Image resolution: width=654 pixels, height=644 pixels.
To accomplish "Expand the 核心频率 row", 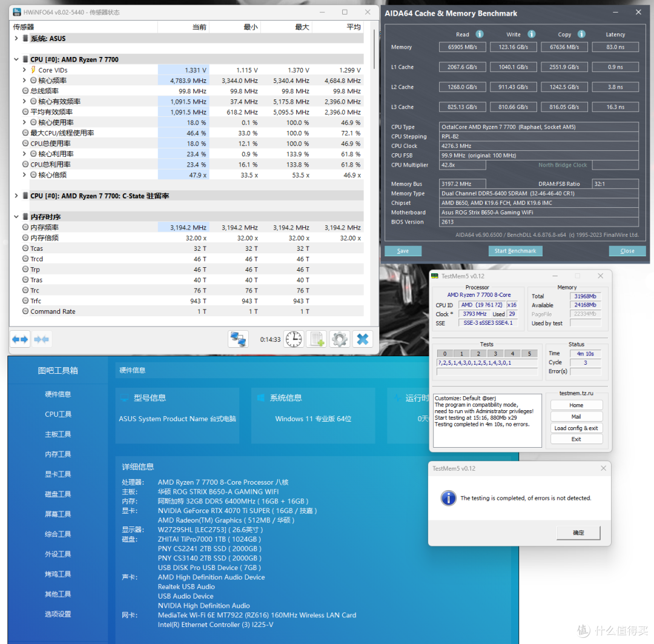I will click(x=24, y=80).
